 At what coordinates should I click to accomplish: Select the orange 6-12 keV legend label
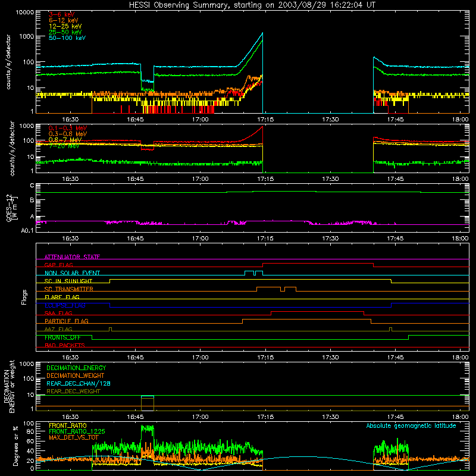click(x=64, y=20)
